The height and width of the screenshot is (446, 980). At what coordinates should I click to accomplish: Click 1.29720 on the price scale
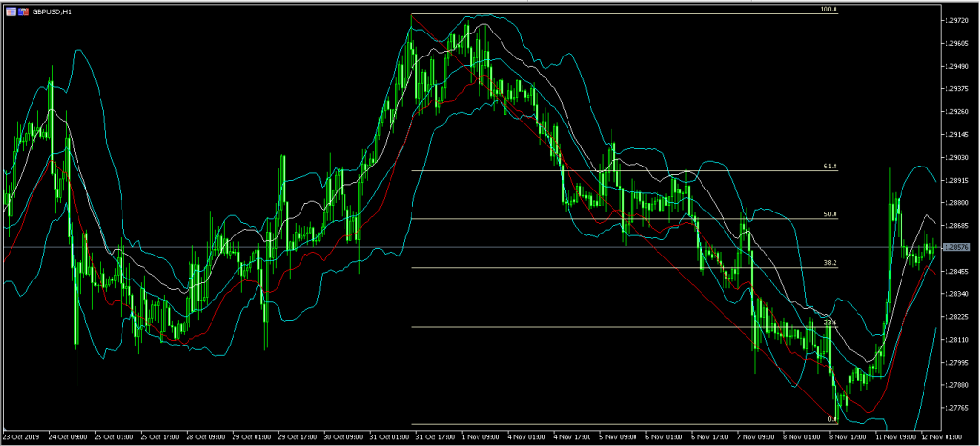point(959,20)
